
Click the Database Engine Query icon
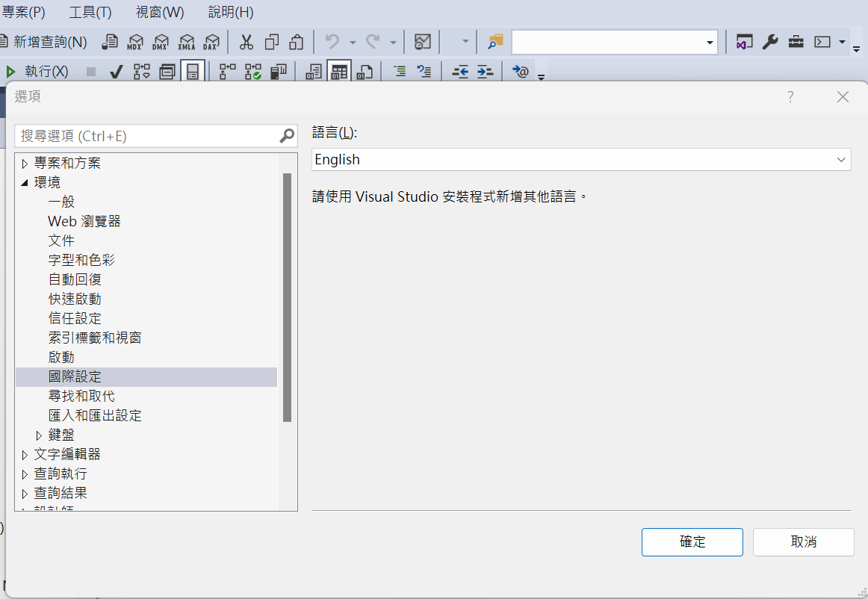click(110, 42)
